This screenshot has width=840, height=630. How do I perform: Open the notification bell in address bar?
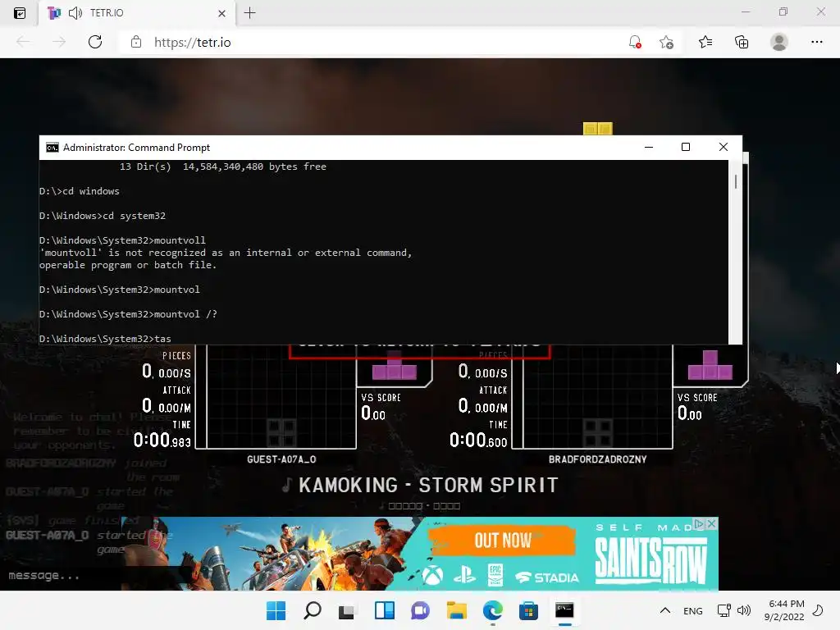(635, 42)
